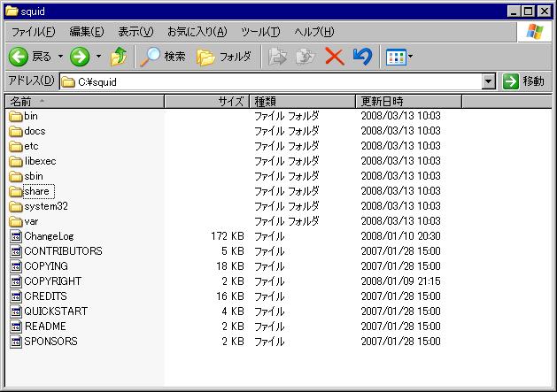Viewport: 557px width, 392px height.
Task: Select the README file name
Action: (x=45, y=327)
